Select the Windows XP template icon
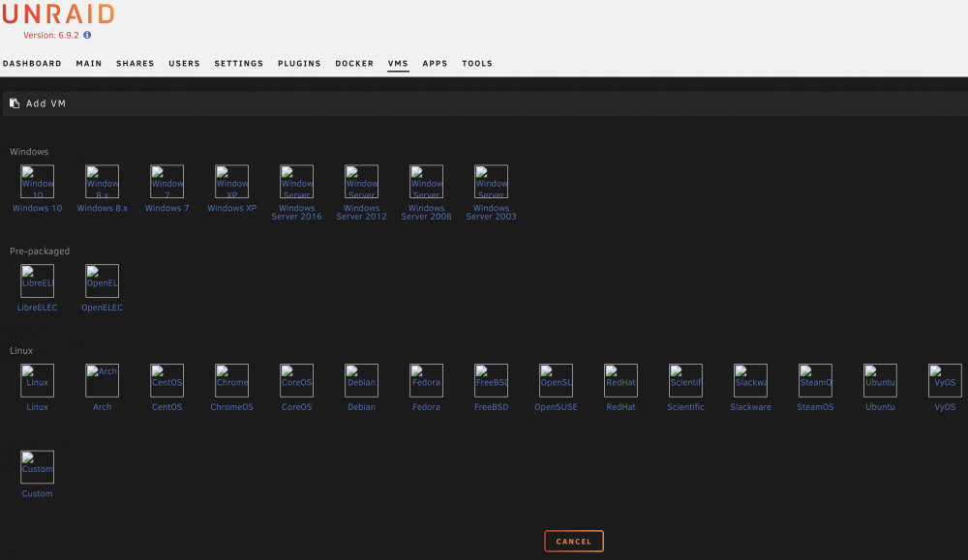Image resolution: width=968 pixels, height=560 pixels. 231,181
